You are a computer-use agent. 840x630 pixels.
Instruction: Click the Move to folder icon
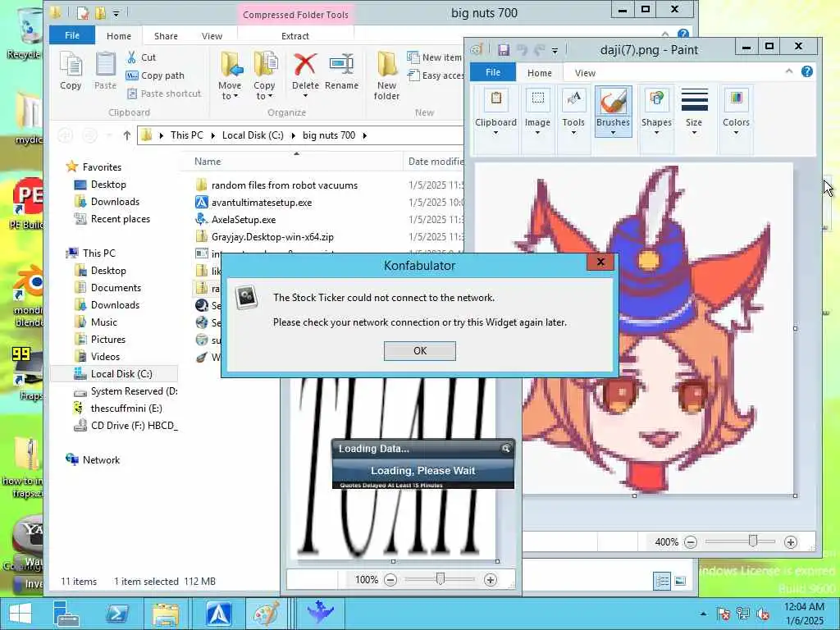[x=231, y=64]
